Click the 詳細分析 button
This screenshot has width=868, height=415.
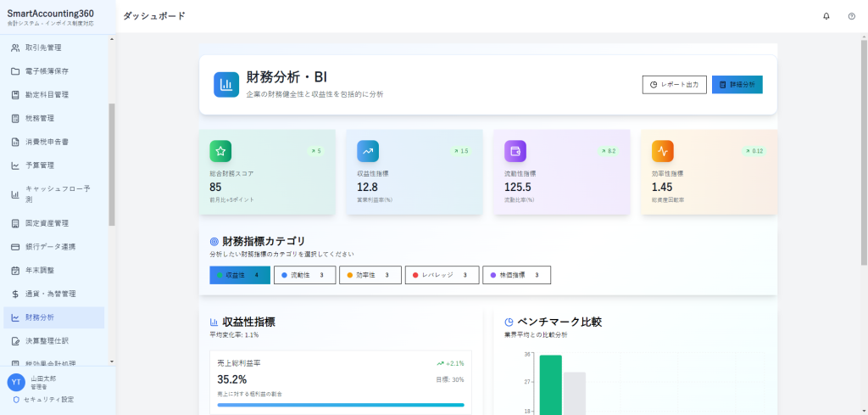(x=737, y=85)
